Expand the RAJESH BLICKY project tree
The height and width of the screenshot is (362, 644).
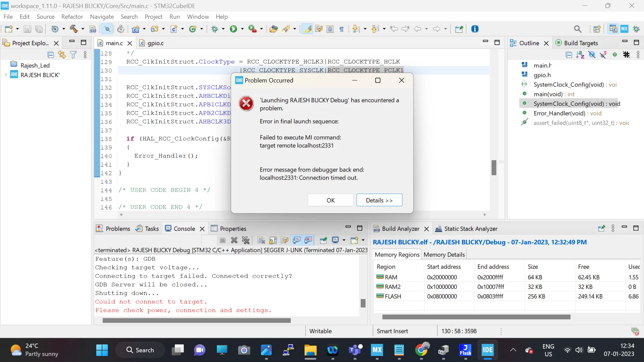click(6, 75)
